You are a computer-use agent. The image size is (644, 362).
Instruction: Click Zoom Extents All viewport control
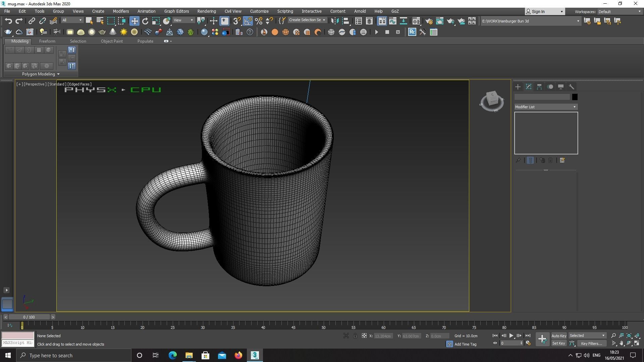pyautogui.click(x=637, y=336)
